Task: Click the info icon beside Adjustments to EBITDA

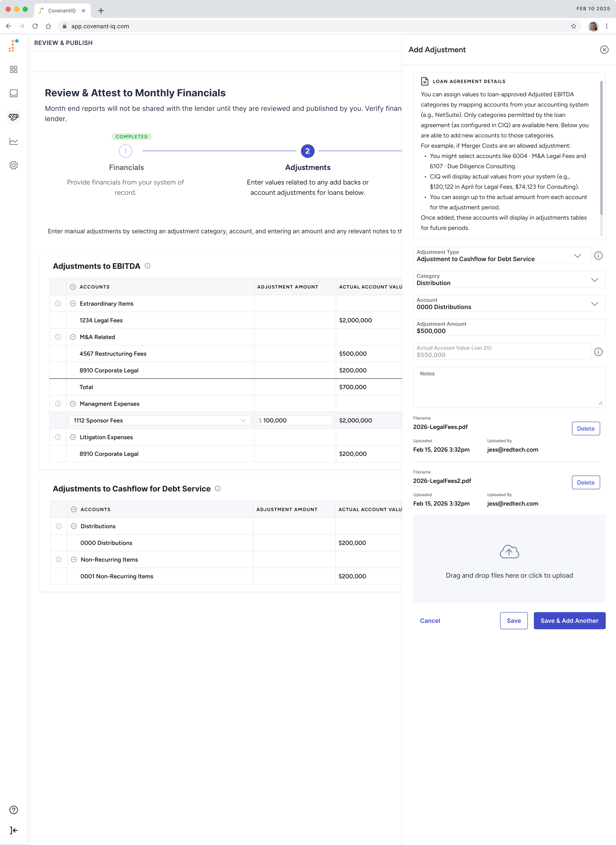Action: tap(148, 266)
